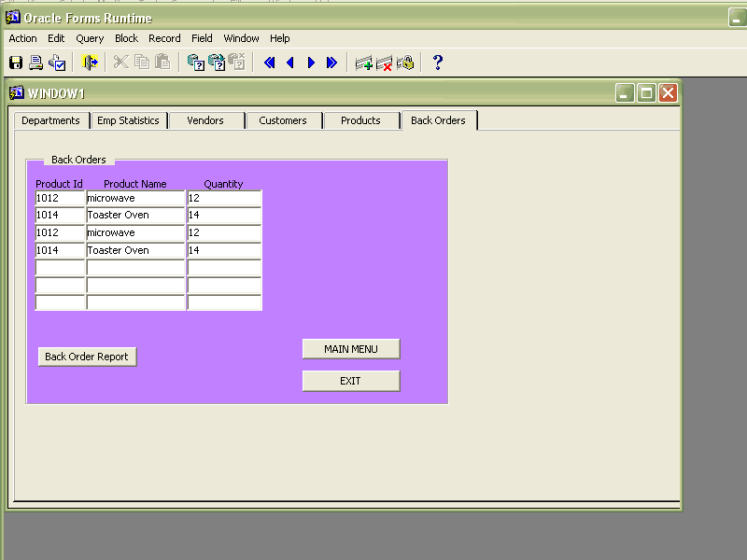747x560 pixels.
Task: Click the Print icon in toolbar
Action: 36,63
